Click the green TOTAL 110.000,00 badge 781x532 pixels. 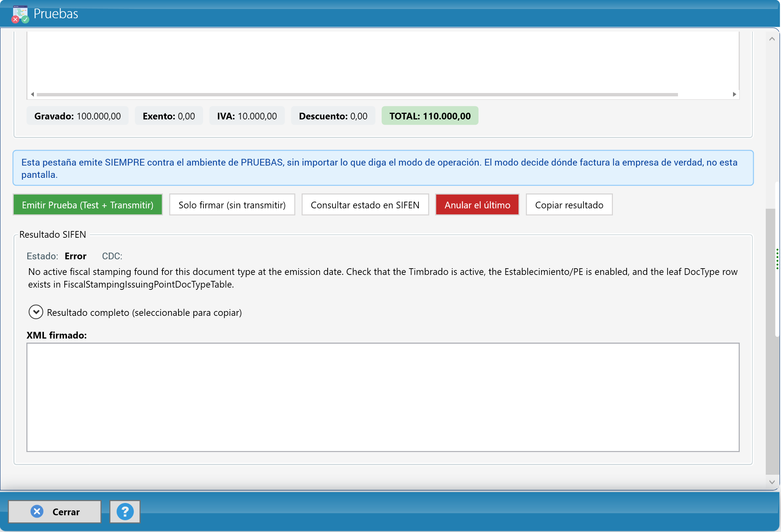pos(430,116)
